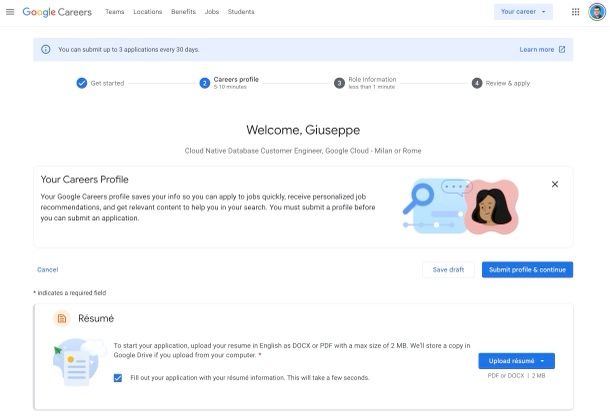This screenshot has height=417, width=610.
Task: Open the Upload résumé dropdown button
Action: coord(516,361)
